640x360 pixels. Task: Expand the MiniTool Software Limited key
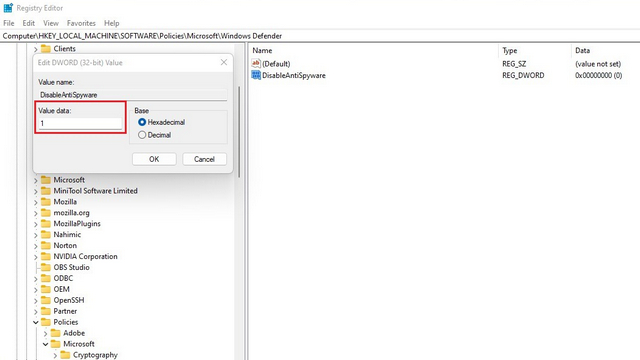click(x=36, y=191)
